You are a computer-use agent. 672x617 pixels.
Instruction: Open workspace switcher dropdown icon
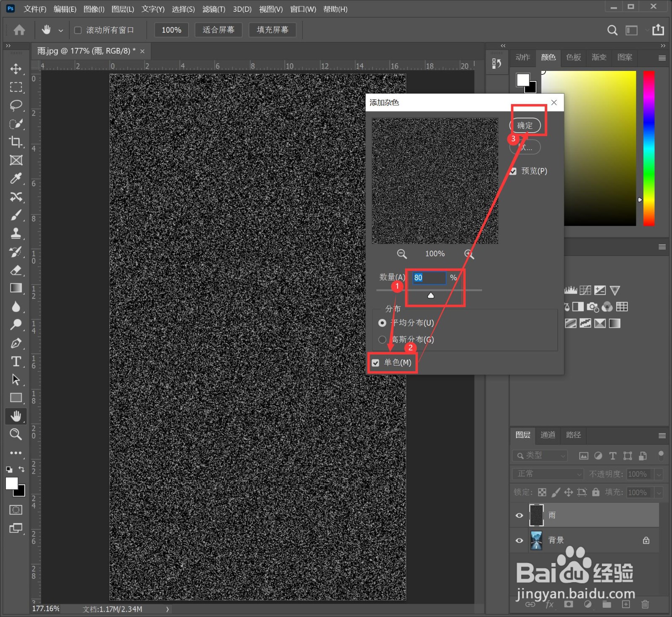632,30
